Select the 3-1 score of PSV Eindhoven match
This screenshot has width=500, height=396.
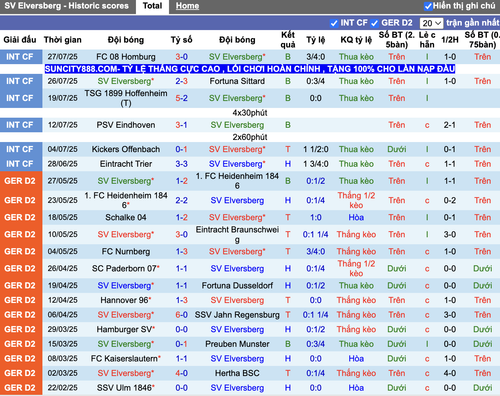(x=182, y=125)
